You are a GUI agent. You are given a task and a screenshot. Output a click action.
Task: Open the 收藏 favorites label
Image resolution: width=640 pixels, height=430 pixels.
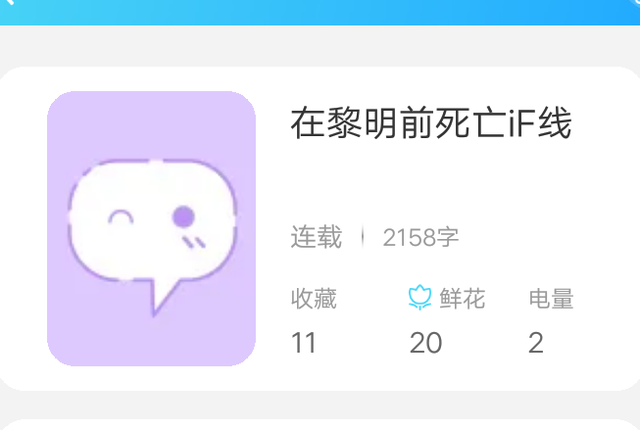(313, 299)
